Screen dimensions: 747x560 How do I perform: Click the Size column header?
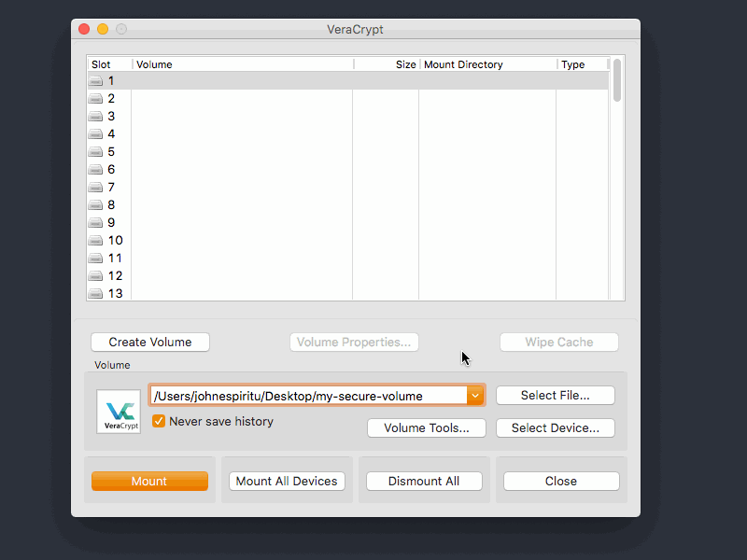pyautogui.click(x=387, y=64)
